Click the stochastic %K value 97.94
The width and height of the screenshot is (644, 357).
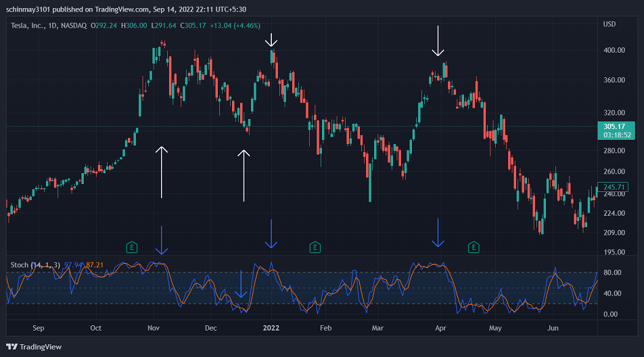[x=73, y=265]
